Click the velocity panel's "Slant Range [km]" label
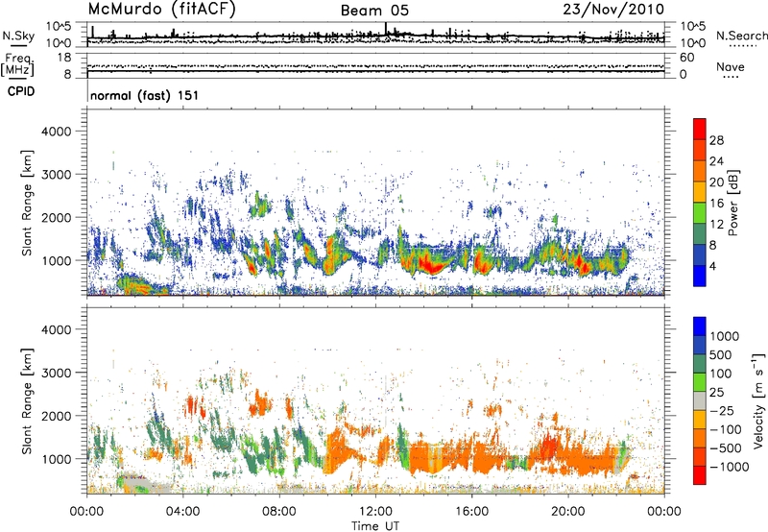The width and height of the screenshot is (768, 532). click(28, 400)
